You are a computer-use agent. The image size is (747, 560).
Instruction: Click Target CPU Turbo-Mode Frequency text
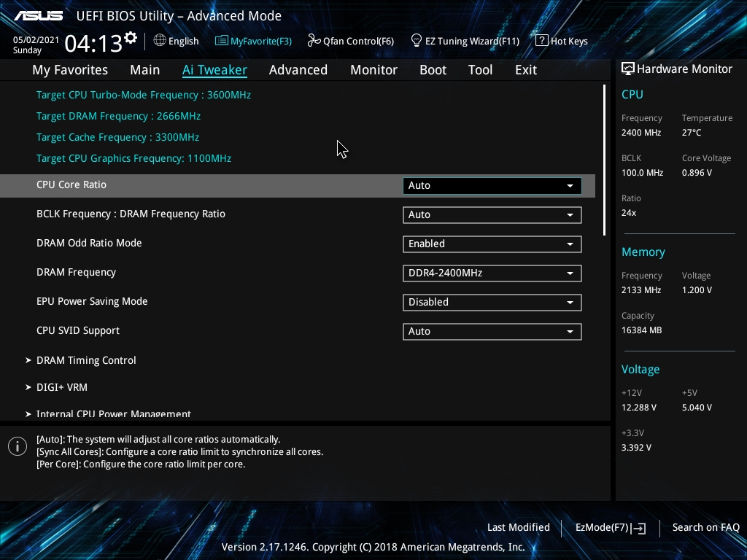tap(144, 95)
